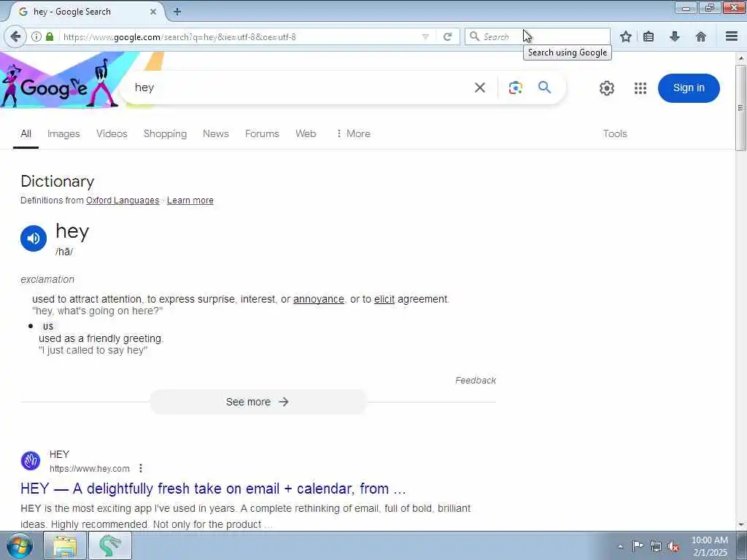Click the scrollbar down arrow
747x560 pixels.
[x=740, y=525]
